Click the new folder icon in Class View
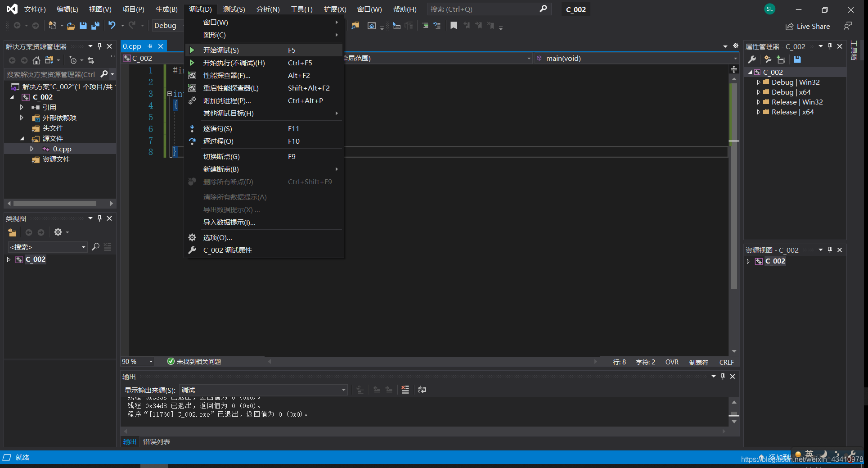 (12, 232)
